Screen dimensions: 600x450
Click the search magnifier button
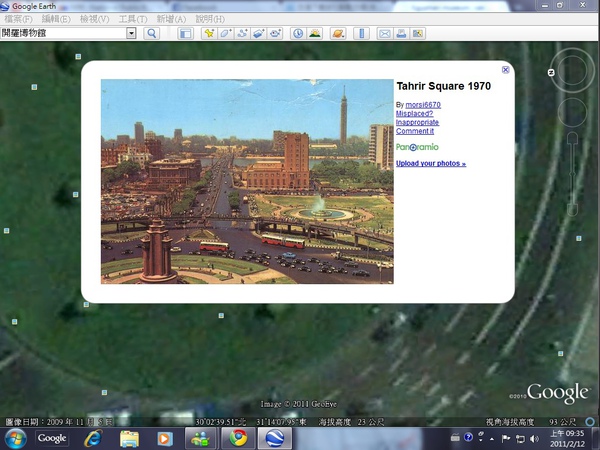(152, 34)
